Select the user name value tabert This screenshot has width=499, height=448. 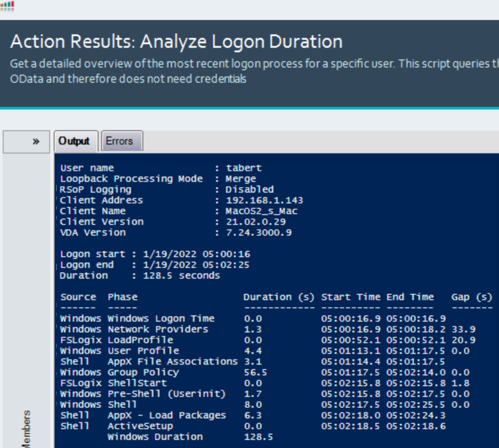pyautogui.click(x=244, y=168)
